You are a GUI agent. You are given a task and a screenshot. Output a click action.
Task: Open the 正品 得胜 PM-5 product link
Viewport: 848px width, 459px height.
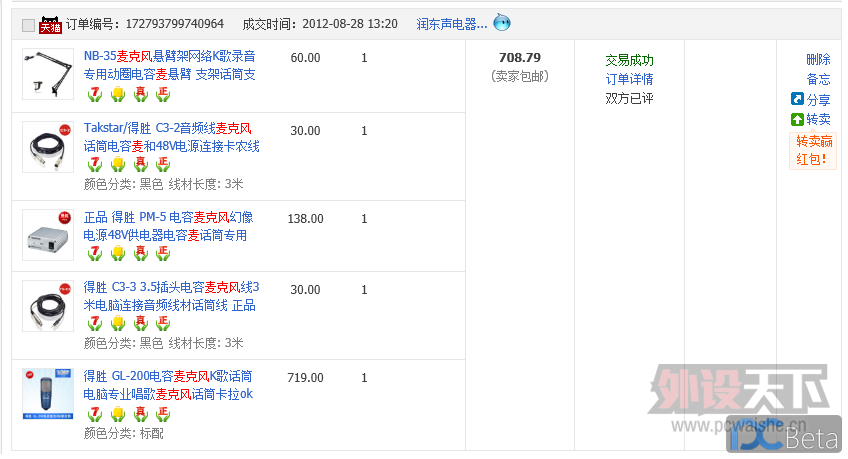point(168,226)
